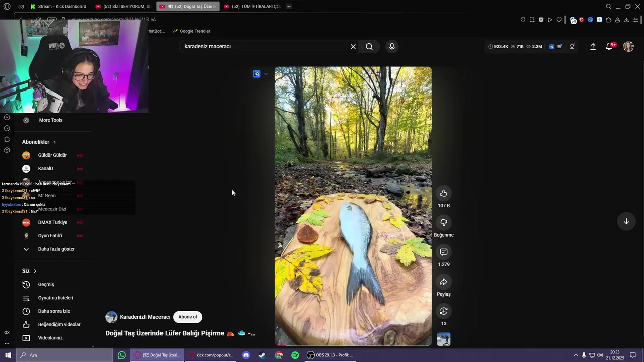Open Opera easy setup sliders icon
The width and height of the screenshot is (644, 362).
[x=636, y=20]
